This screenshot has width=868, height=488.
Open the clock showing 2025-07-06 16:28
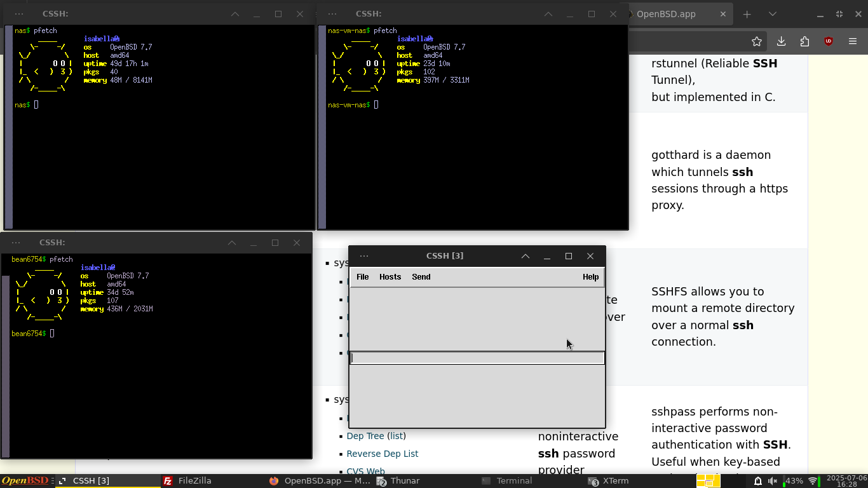point(846,481)
